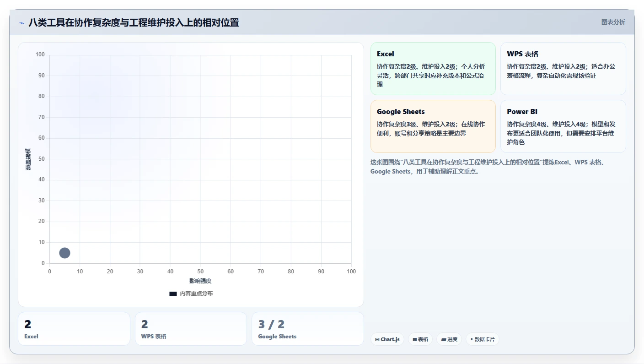Select the 进度 tag chip
Screen dimensions: 644x364
click(449, 339)
